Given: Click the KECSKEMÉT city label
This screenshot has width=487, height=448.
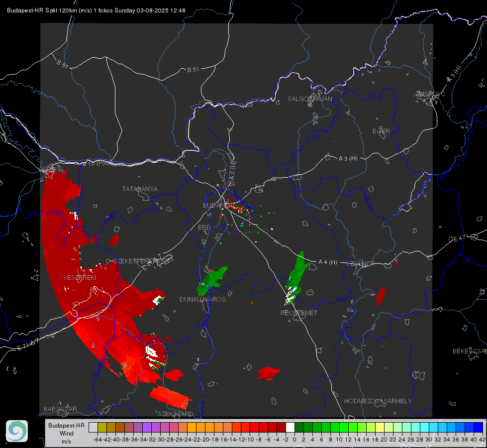Looking at the screenshot, I should [299, 313].
